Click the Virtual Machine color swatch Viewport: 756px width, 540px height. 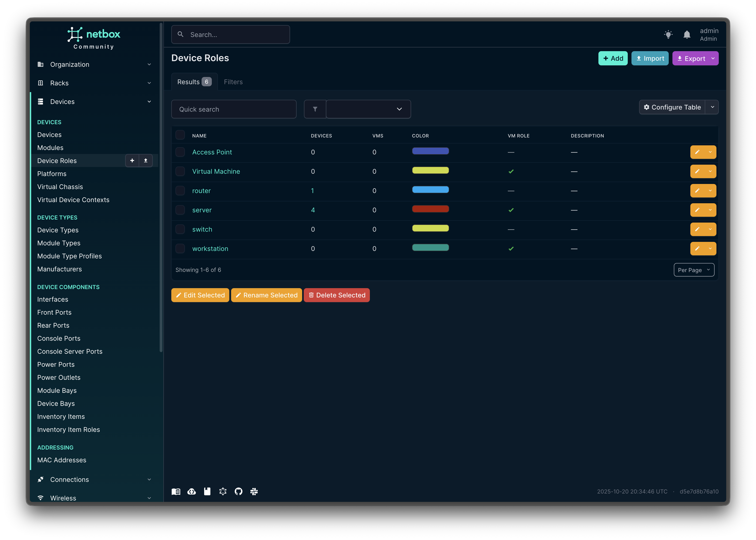click(430, 170)
